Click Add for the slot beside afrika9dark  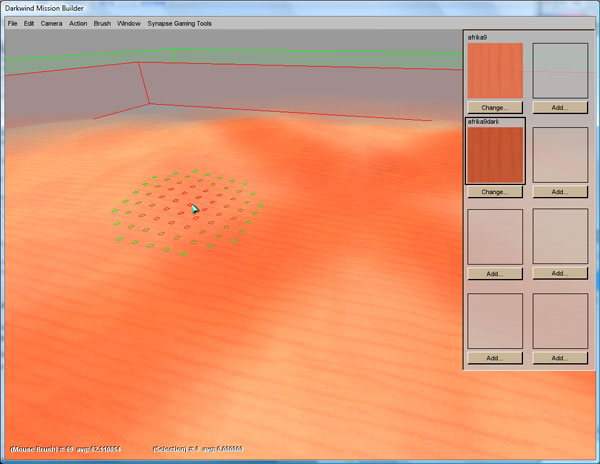point(560,192)
